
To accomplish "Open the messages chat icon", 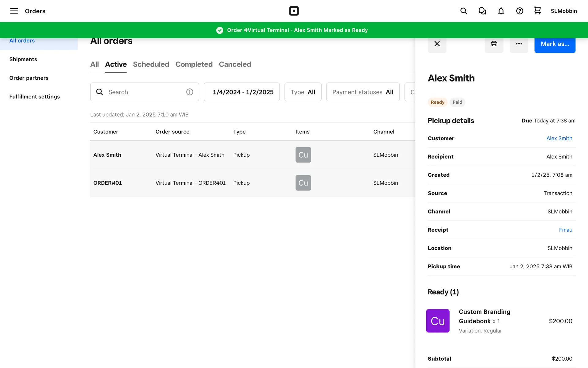I will [x=482, y=11].
